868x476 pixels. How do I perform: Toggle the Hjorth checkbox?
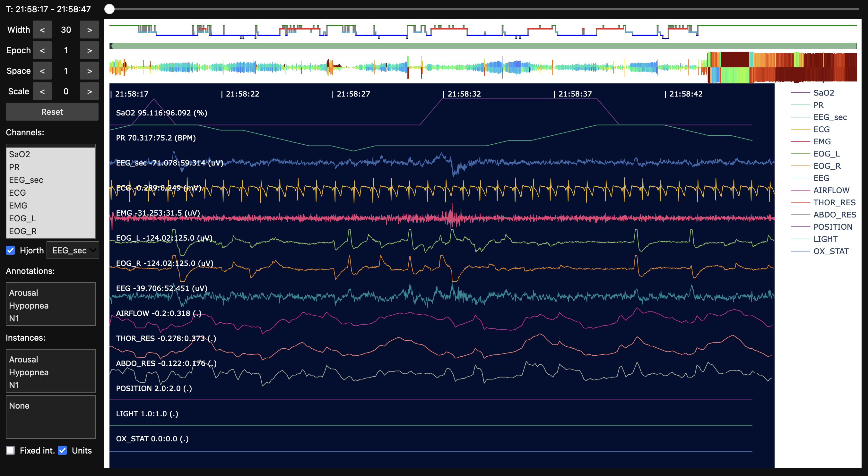(11, 250)
